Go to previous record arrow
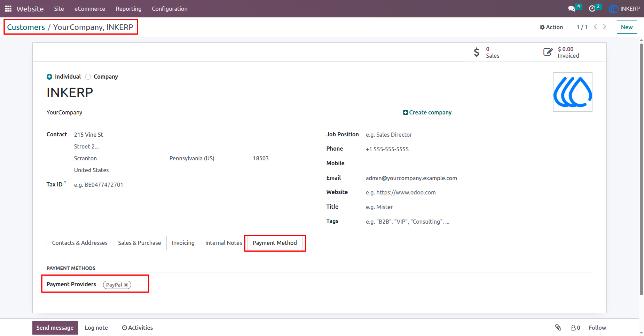The width and height of the screenshot is (644, 336). coord(595,27)
